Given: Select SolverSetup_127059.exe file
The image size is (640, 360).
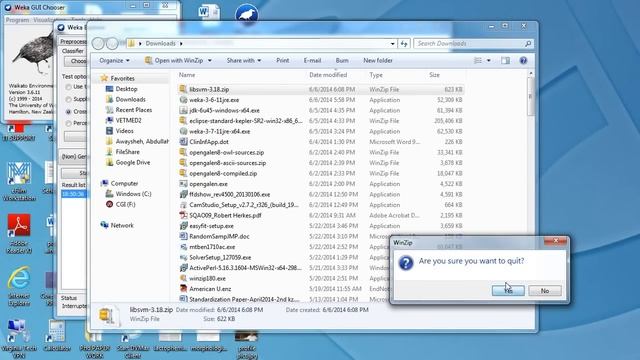Looking at the screenshot, I should 220,258.
